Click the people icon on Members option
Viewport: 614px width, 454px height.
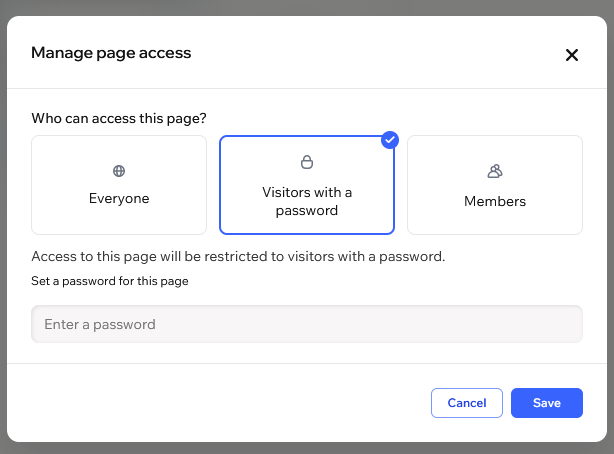tap(494, 171)
